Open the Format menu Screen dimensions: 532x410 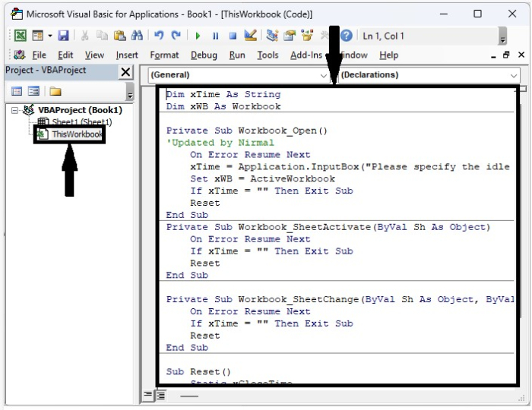coord(164,55)
